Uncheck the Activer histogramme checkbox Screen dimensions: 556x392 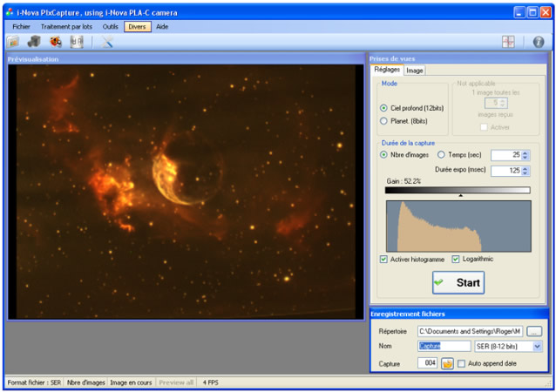(x=384, y=259)
